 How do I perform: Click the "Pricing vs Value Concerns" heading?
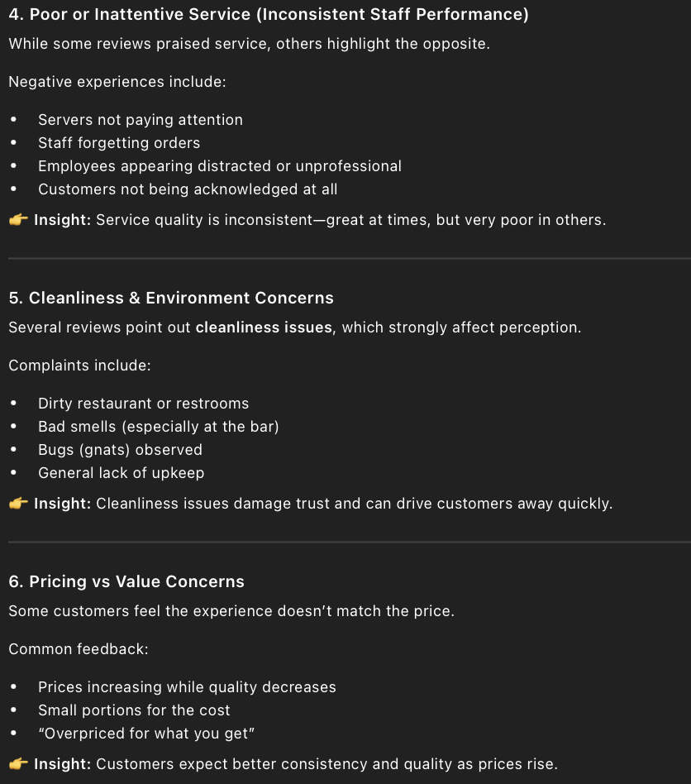[x=126, y=581]
